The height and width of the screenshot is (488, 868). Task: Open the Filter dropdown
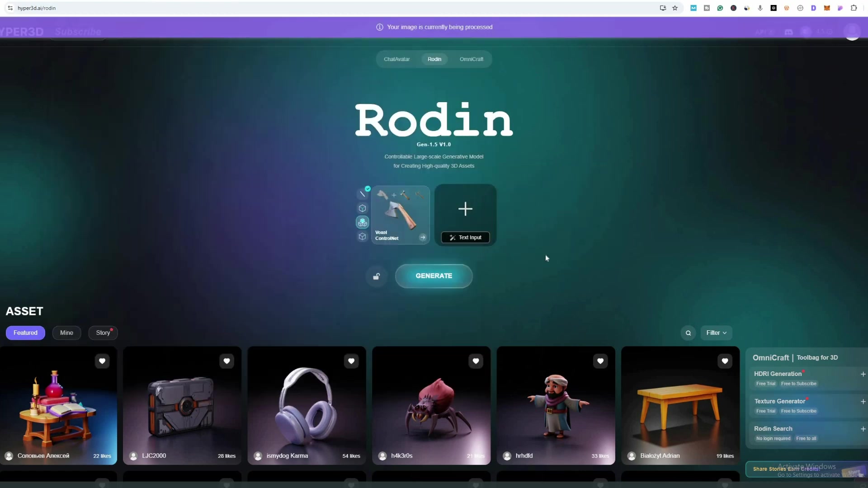point(716,333)
